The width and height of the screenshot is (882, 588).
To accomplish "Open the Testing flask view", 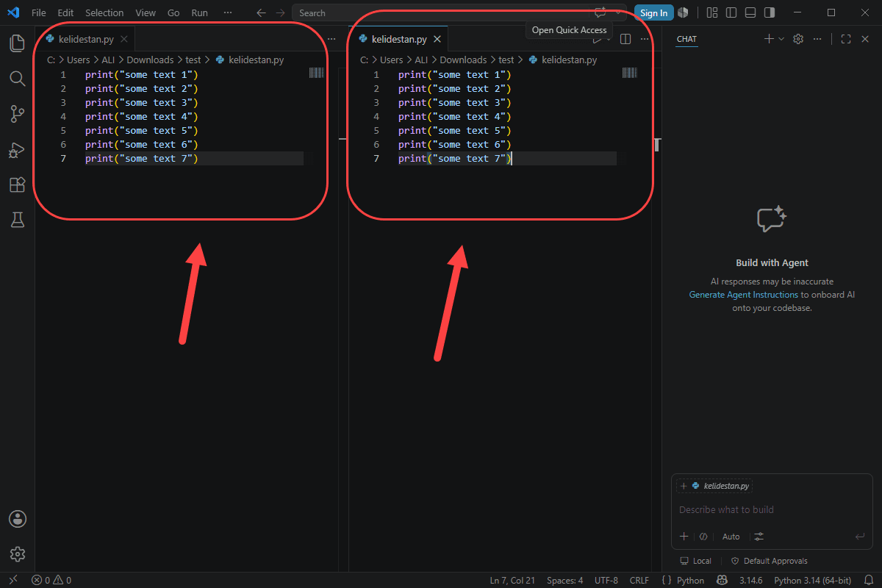I will [x=17, y=219].
